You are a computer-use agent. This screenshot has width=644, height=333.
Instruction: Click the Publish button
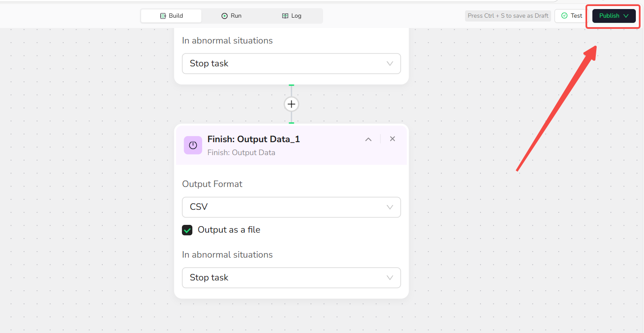[609, 16]
